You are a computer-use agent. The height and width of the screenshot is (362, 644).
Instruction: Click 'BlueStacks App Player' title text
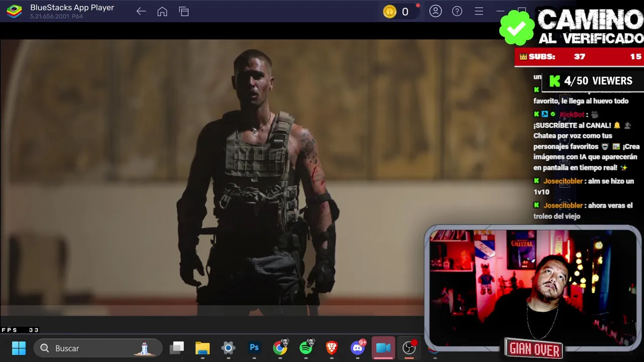(72, 8)
